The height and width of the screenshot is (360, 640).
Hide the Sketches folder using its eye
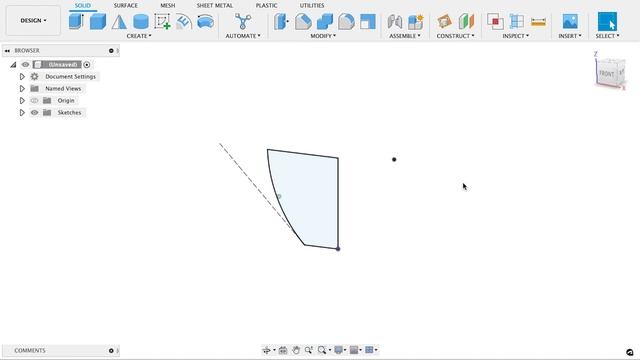[34, 112]
